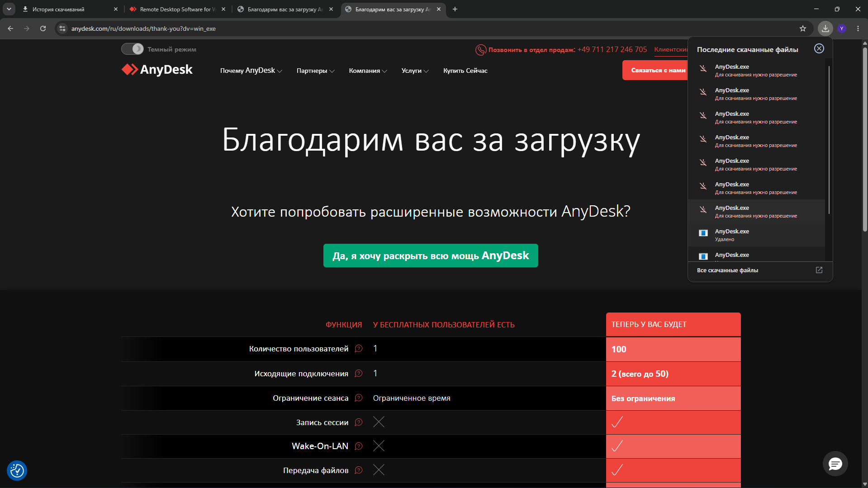
Task: Click the cross mark in Запись сессии row
Action: 379,422
